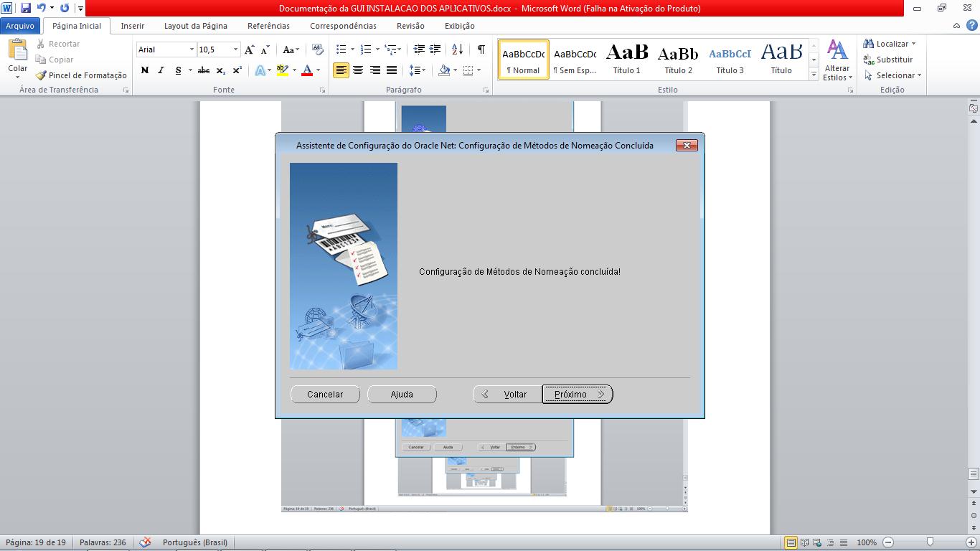Cancel the Oracle Net configuration wizard
The height and width of the screenshot is (551, 980).
coord(325,394)
